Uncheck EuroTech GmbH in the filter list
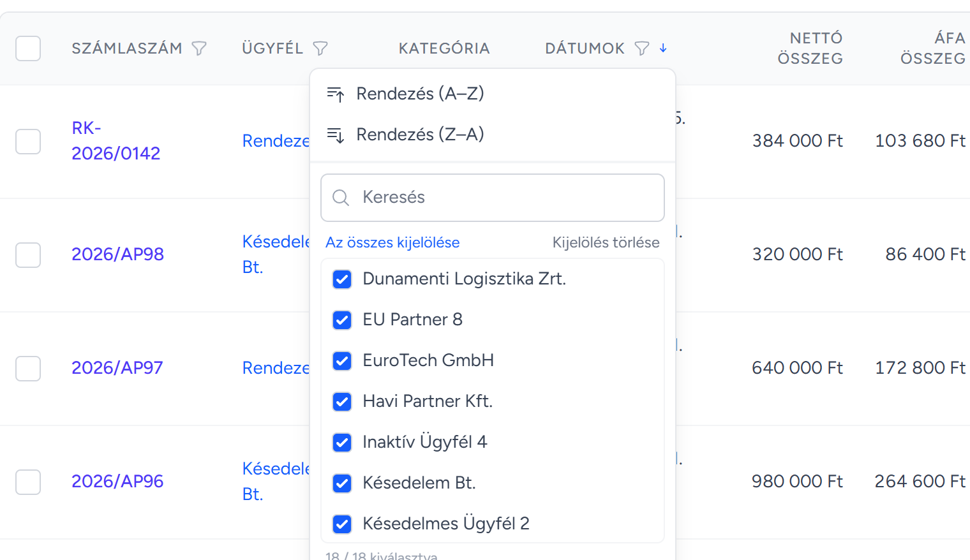 342,361
